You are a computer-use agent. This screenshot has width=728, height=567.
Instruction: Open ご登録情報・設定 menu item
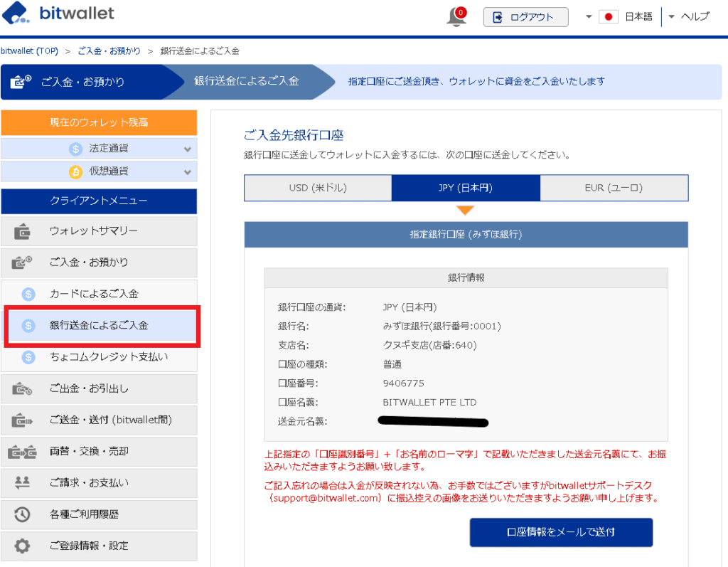[x=99, y=546]
